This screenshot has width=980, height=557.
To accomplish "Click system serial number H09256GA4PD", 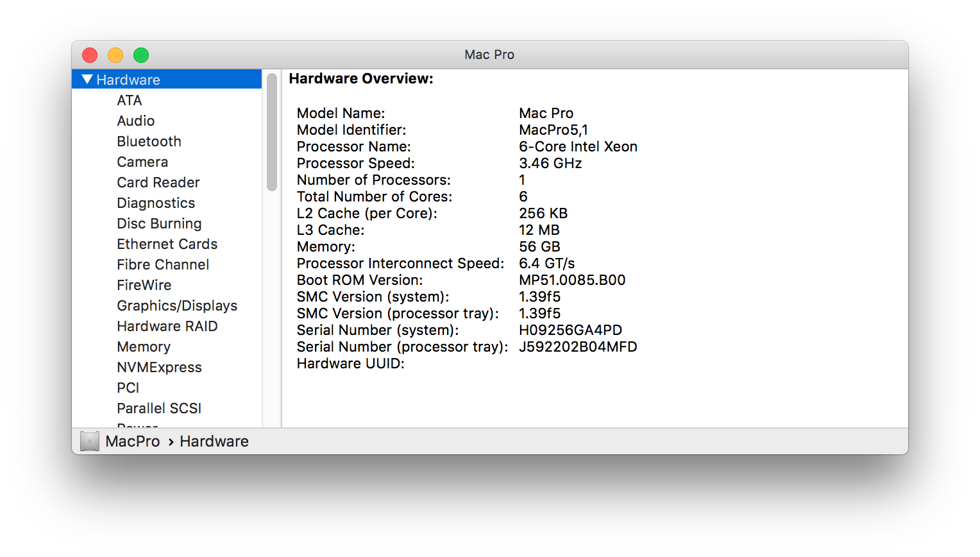I will coord(571,330).
